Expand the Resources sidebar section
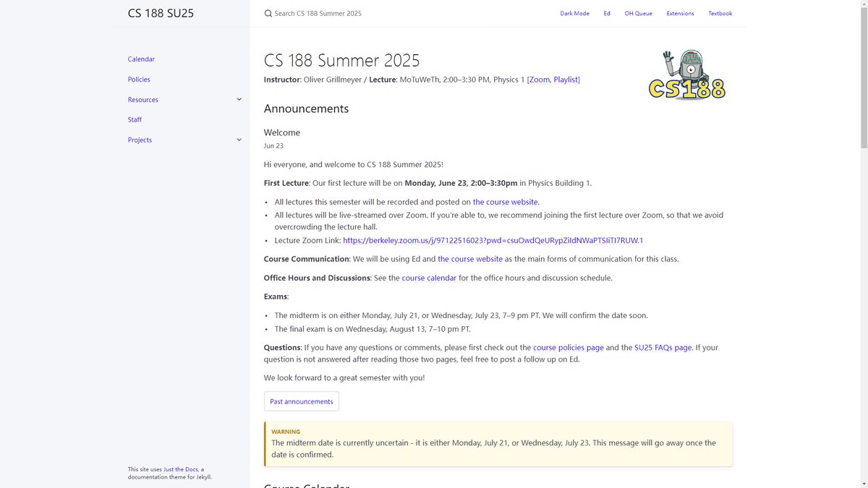The height and width of the screenshot is (488, 868). click(x=239, y=100)
